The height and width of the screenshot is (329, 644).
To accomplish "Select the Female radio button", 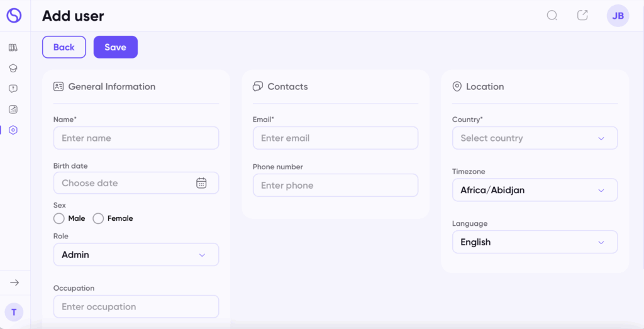I will pyautogui.click(x=98, y=218).
